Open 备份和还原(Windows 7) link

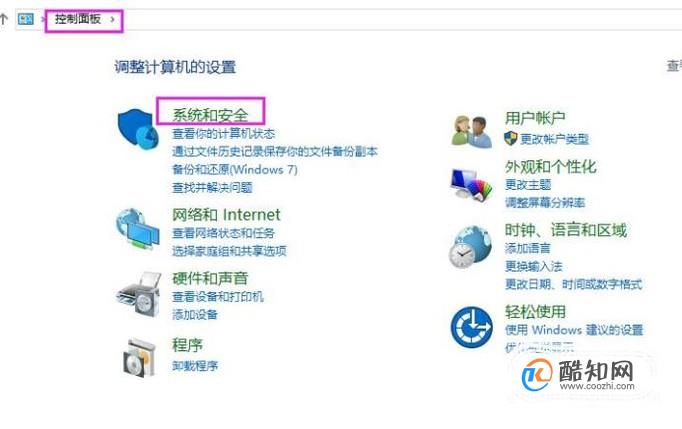[235, 169]
